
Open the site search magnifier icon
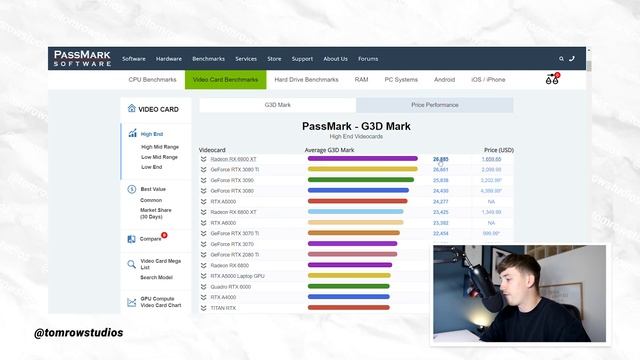pos(561,59)
